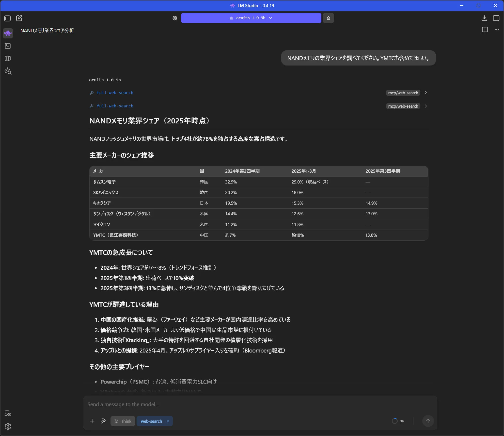Click the 29.0%（収益ベース） cell
Image resolution: width=504 pixels, height=436 pixels.
tap(310, 182)
